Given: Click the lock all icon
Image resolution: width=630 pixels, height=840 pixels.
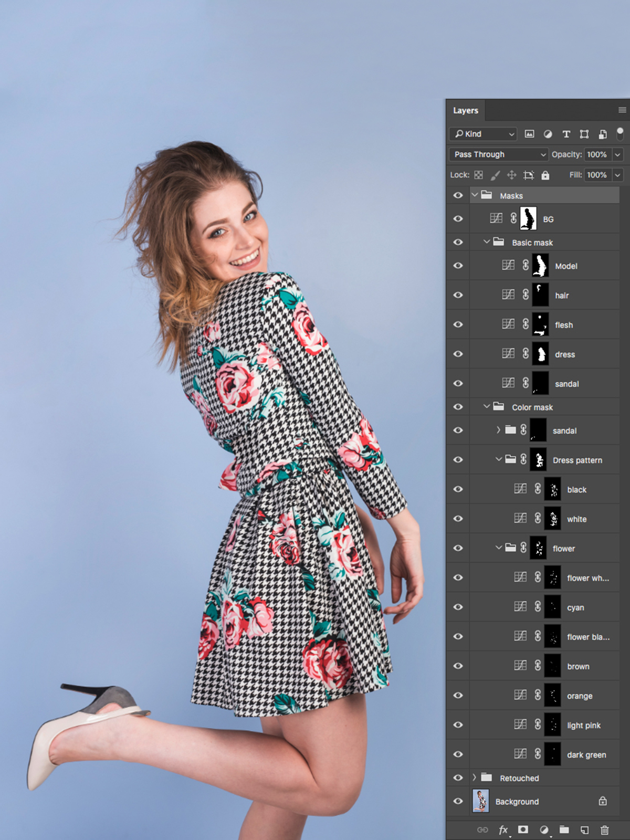Looking at the screenshot, I should (545, 175).
